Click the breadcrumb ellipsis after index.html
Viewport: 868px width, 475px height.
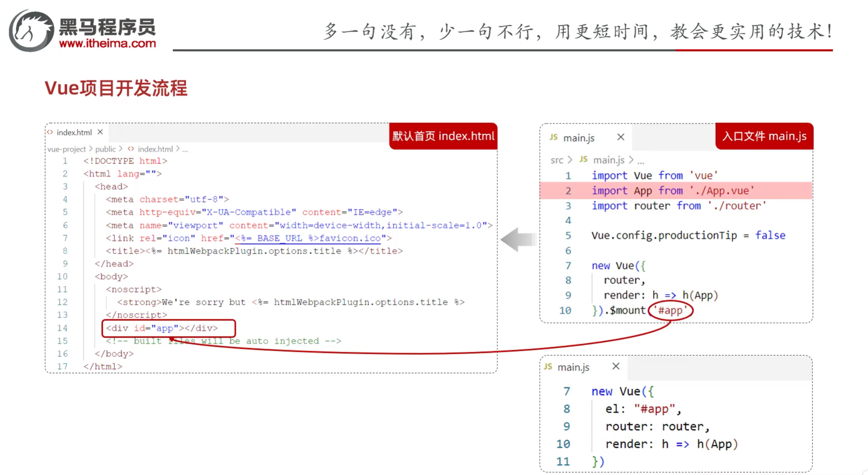[185, 149]
